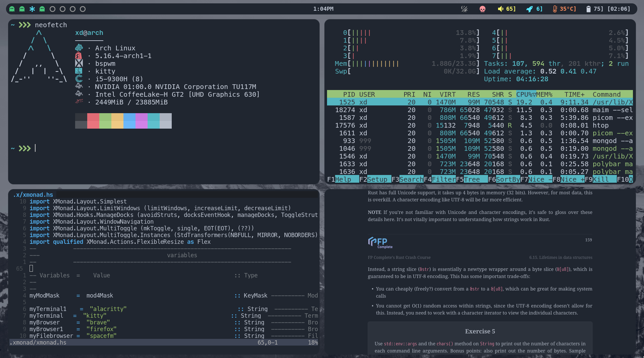The image size is (644, 358).
Task: Click the speaker volume icon showing 65
Action: tap(500, 9)
